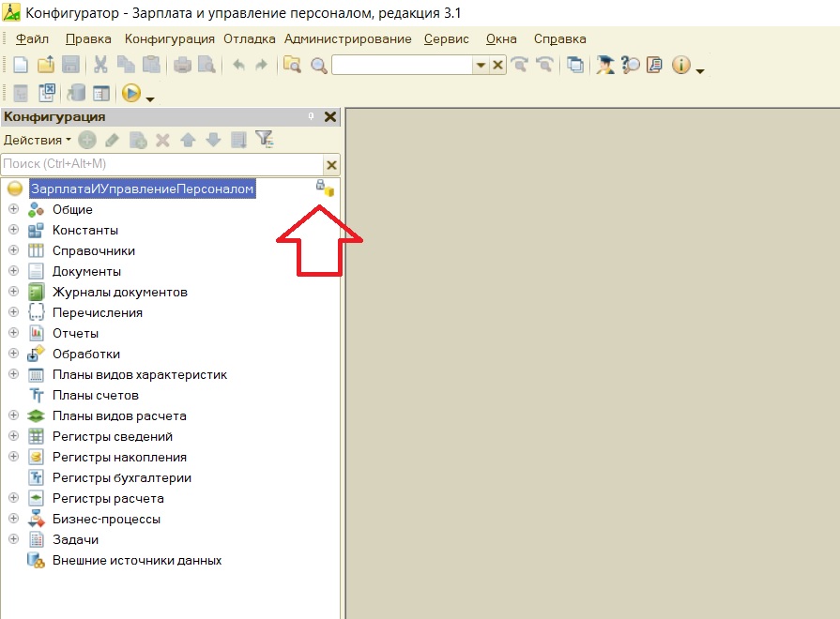Click the Open file toolbar icon
Screen dimensions: 840x619
46,65
